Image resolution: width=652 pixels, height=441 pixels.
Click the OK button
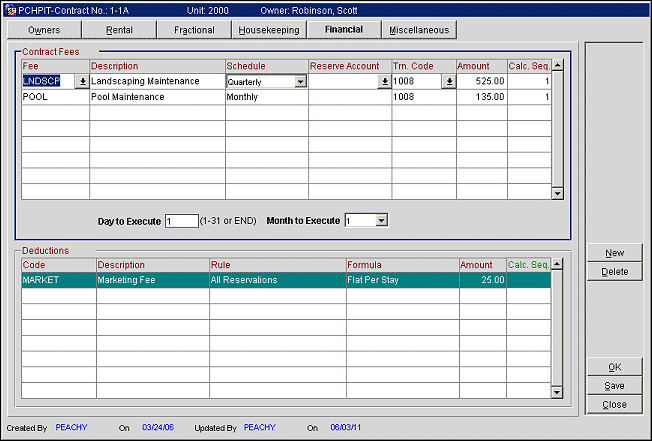(614, 367)
